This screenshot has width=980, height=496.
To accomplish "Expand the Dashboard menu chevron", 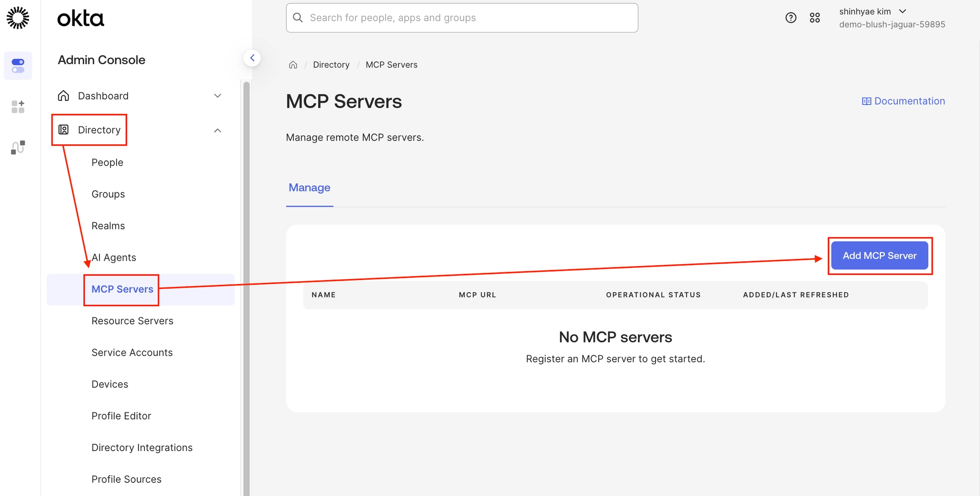I will (x=218, y=96).
